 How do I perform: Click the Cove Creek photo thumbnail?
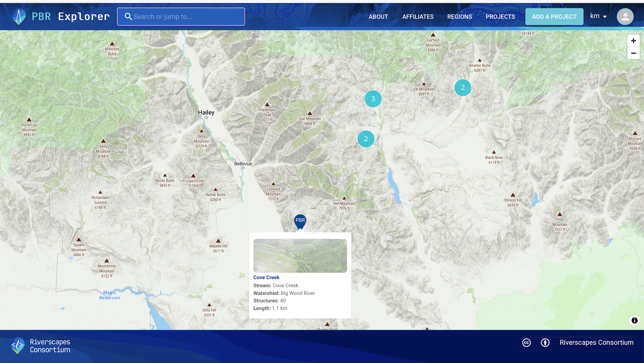pyautogui.click(x=300, y=256)
